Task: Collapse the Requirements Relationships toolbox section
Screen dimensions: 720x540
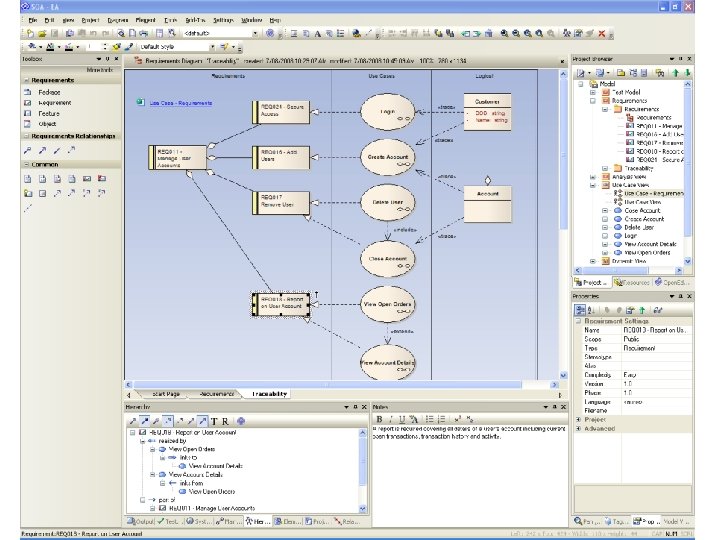Action: click(x=26, y=136)
